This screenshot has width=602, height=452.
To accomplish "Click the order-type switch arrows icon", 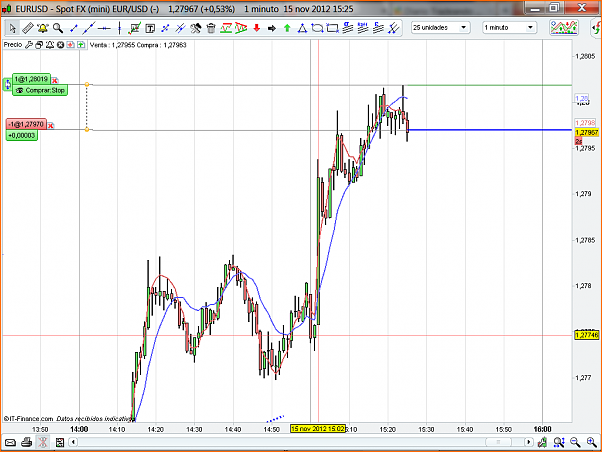I will [x=7, y=84].
